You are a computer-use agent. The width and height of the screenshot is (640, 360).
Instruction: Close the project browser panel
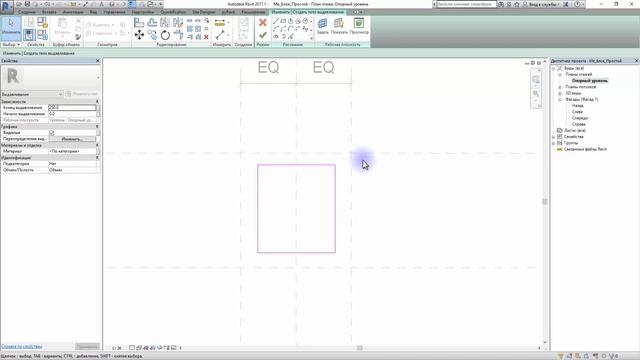pyautogui.click(x=636, y=61)
